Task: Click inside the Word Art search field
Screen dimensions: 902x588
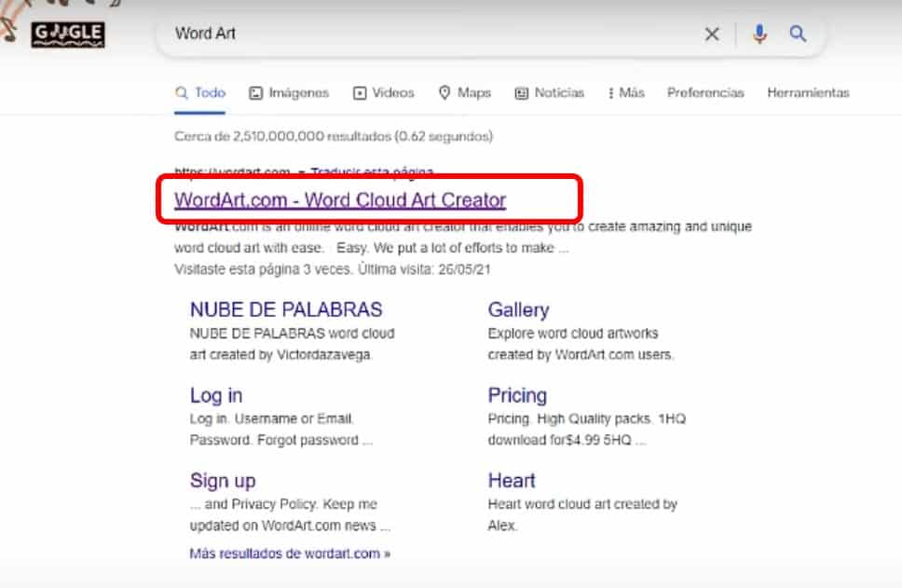Action: [x=429, y=34]
